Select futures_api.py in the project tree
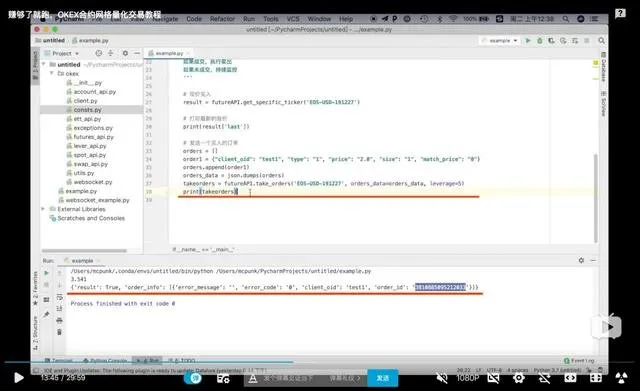 point(93,137)
